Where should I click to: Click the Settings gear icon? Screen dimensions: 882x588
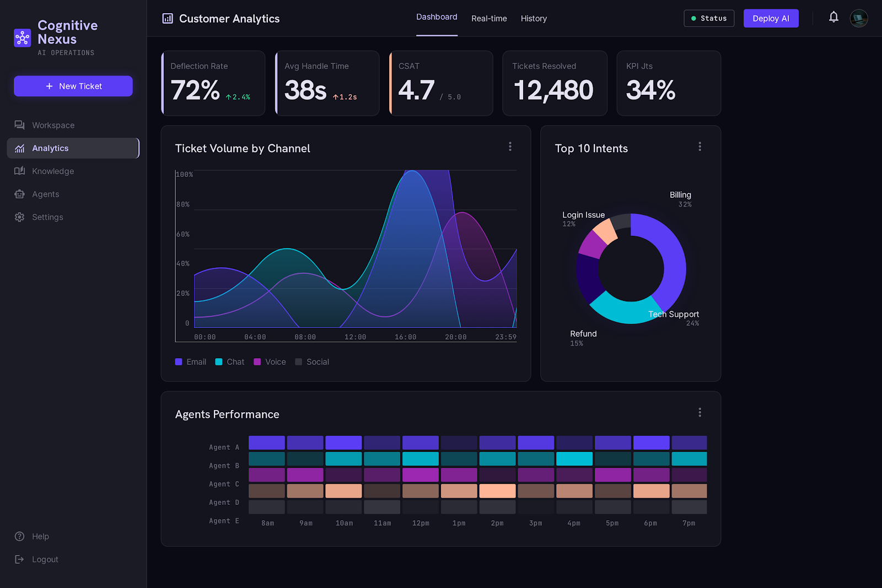coord(20,217)
